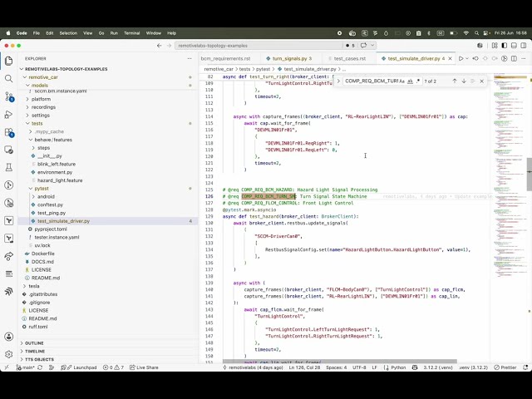Click Prettier in status bar
Screen dimensions: 532x399
[x=505, y=367]
